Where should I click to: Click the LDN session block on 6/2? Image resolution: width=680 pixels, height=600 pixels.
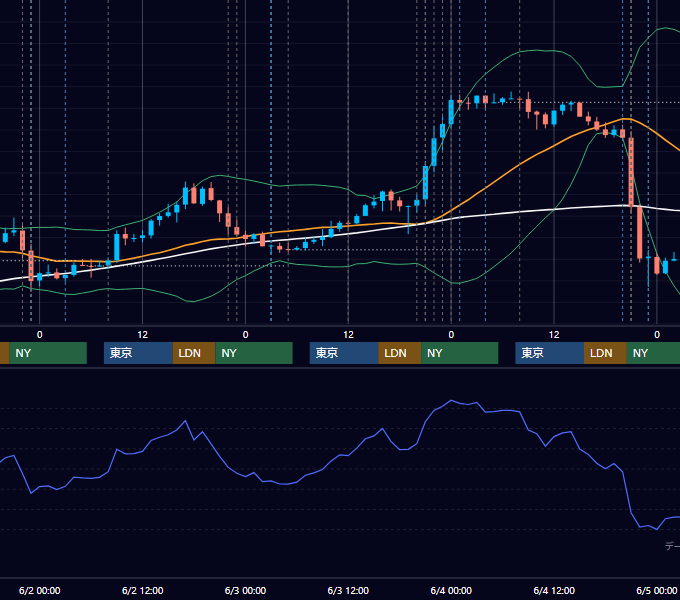(x=194, y=353)
